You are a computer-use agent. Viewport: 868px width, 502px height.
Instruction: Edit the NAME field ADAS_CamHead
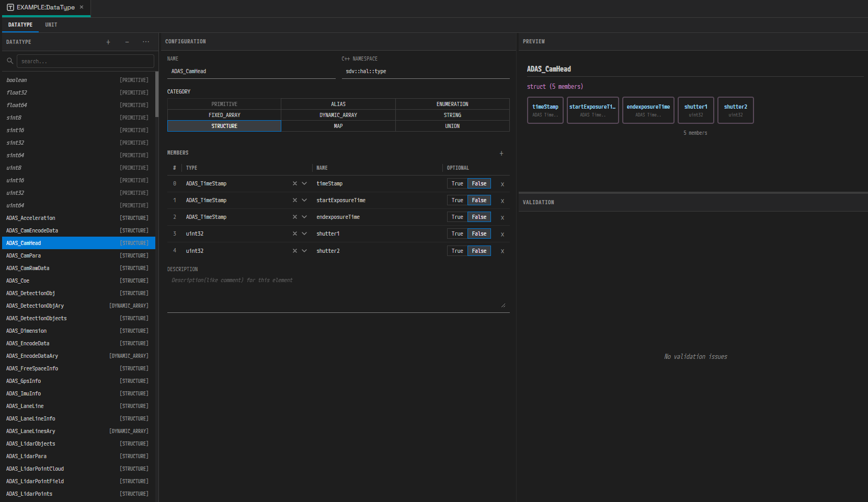252,72
